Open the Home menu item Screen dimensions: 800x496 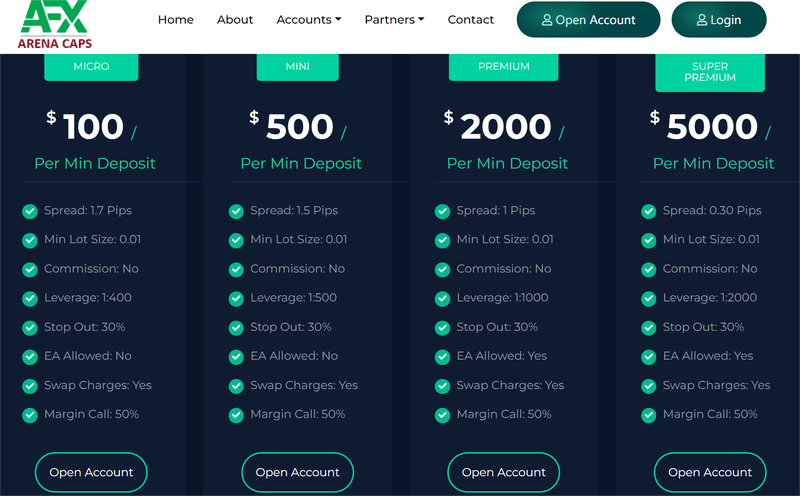pos(176,19)
